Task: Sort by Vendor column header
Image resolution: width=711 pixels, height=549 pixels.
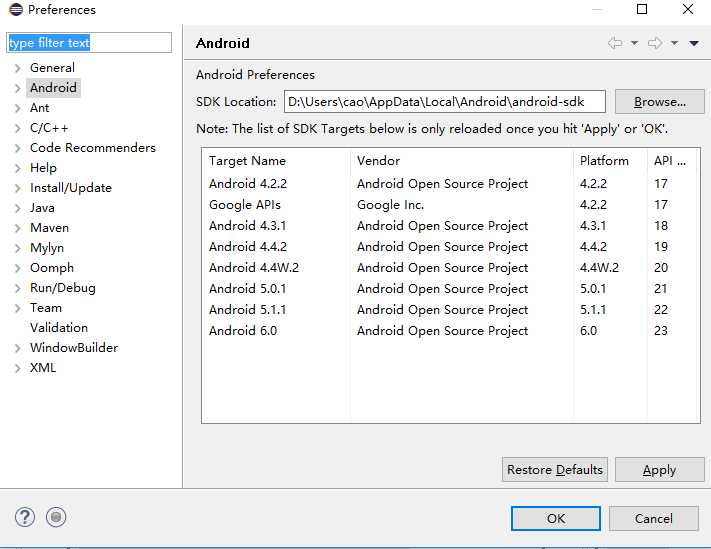Action: [462, 161]
